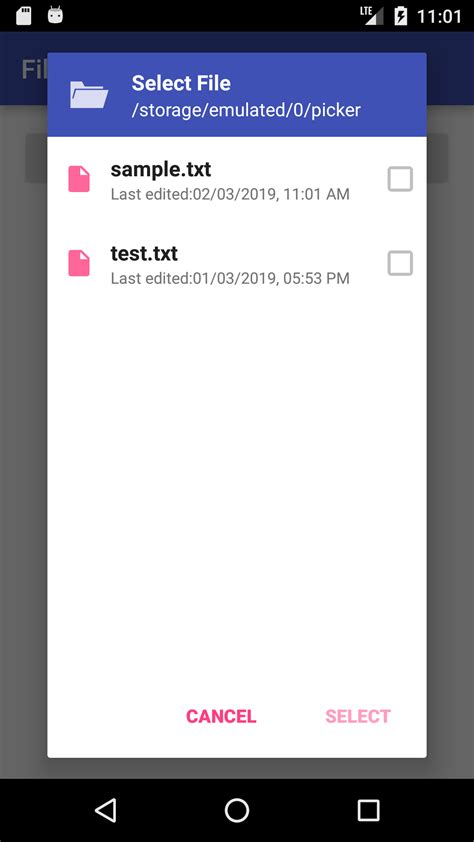Click the SELECT button

pyautogui.click(x=358, y=716)
